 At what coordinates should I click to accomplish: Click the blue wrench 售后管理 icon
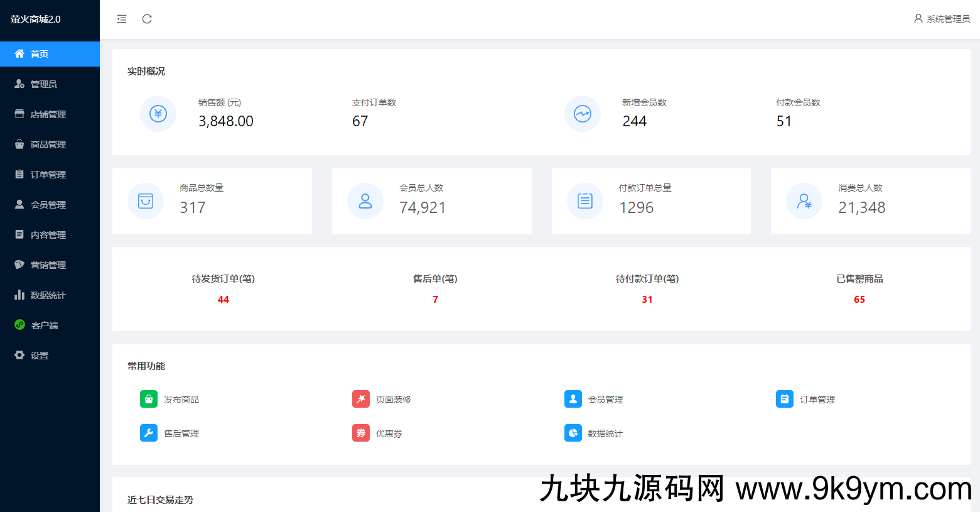point(149,433)
